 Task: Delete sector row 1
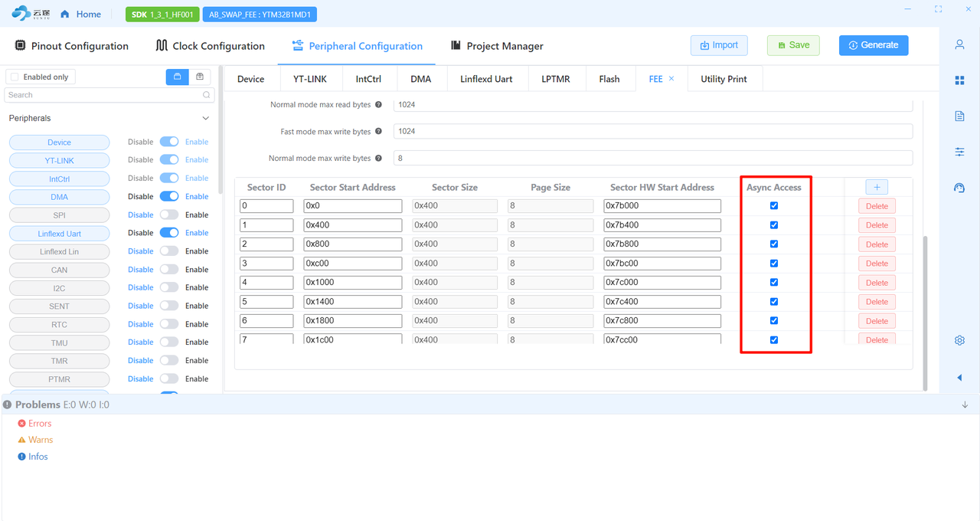point(877,225)
